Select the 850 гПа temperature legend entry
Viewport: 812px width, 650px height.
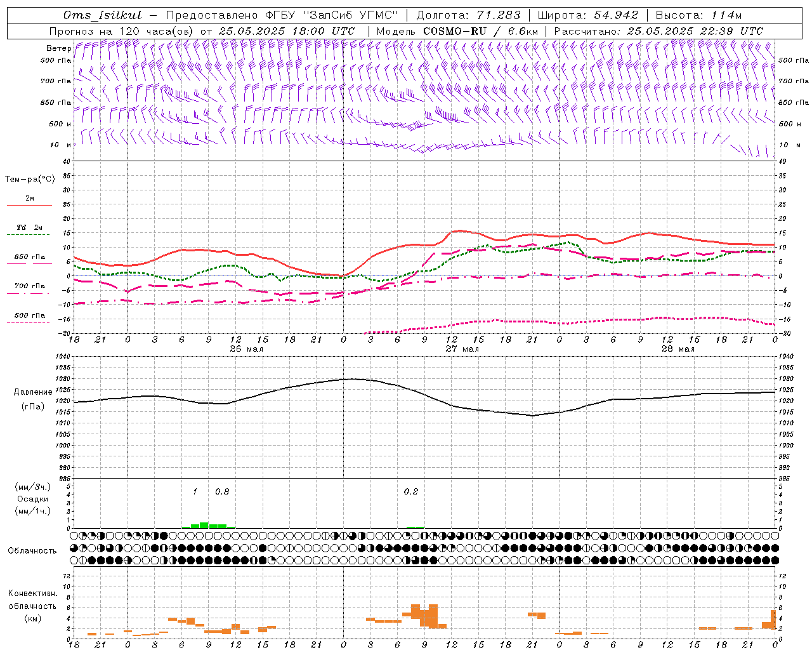(x=30, y=256)
